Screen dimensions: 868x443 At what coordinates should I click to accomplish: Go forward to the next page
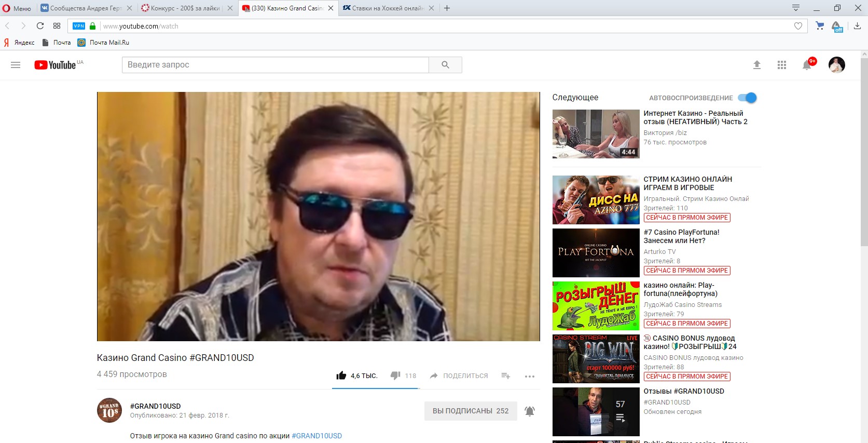[23, 26]
